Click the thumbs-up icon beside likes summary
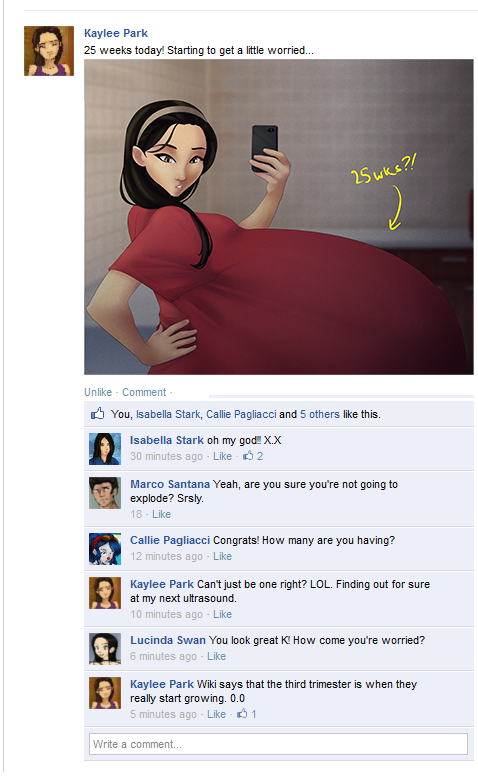478x776 pixels. coord(97,413)
